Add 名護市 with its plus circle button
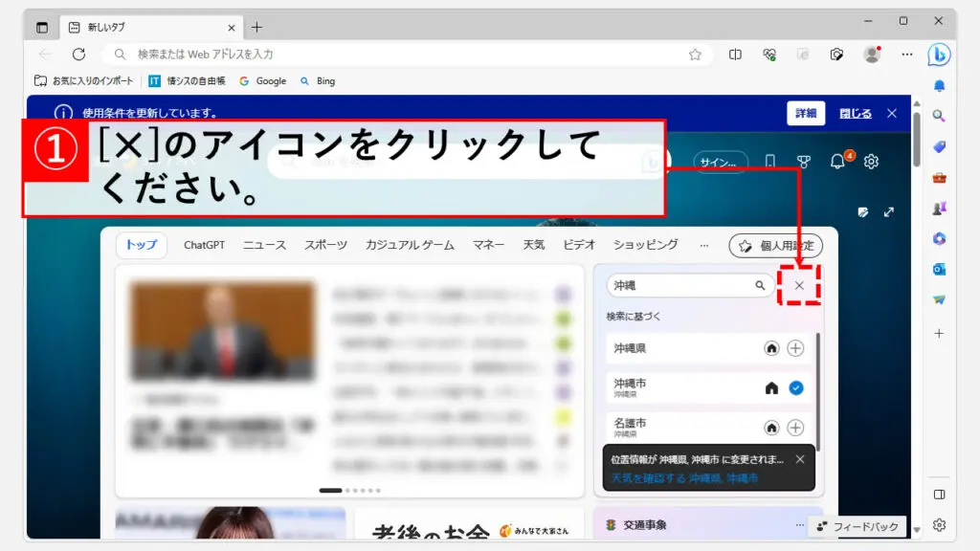 pos(795,428)
